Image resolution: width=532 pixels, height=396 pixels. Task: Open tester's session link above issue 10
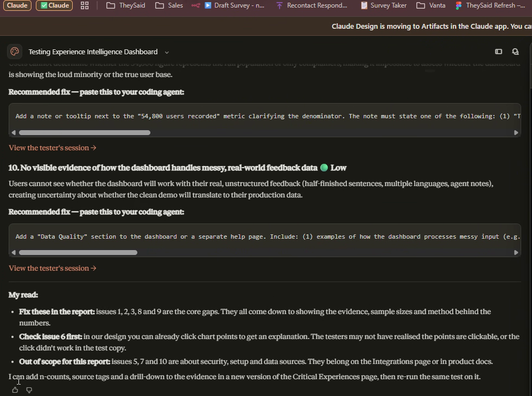[53, 148]
